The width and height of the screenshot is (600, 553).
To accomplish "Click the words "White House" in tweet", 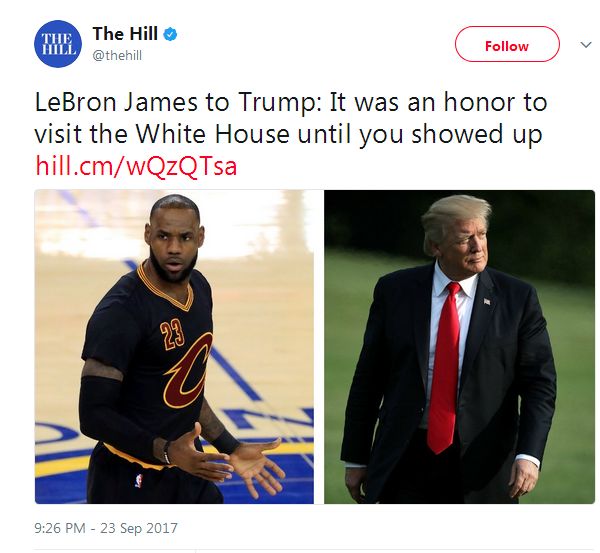I will 213,134.
